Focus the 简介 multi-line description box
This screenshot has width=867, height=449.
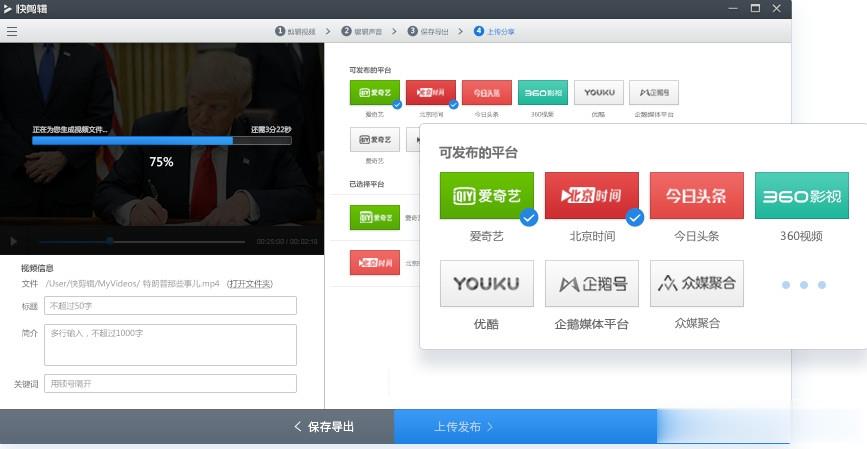point(170,345)
